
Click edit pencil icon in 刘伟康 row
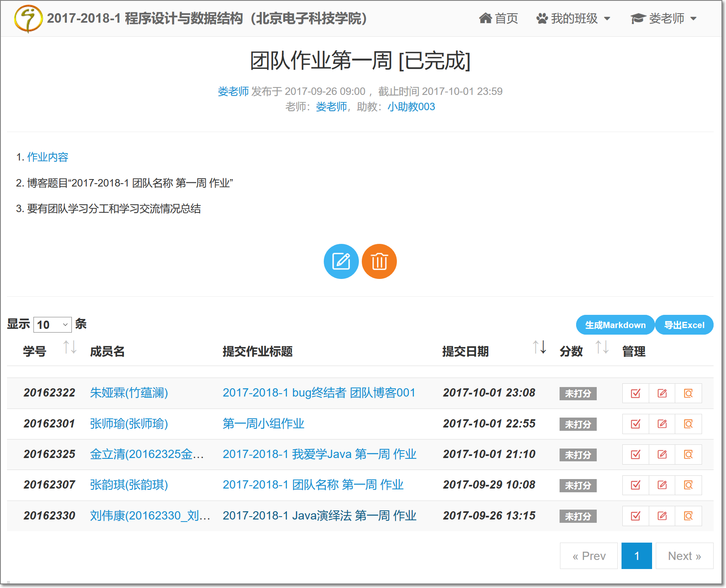click(662, 516)
